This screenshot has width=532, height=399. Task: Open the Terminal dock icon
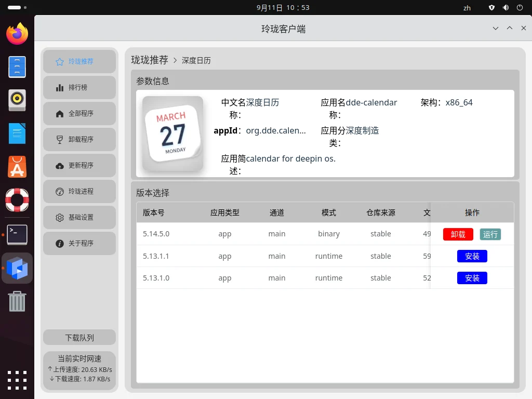tap(17, 234)
